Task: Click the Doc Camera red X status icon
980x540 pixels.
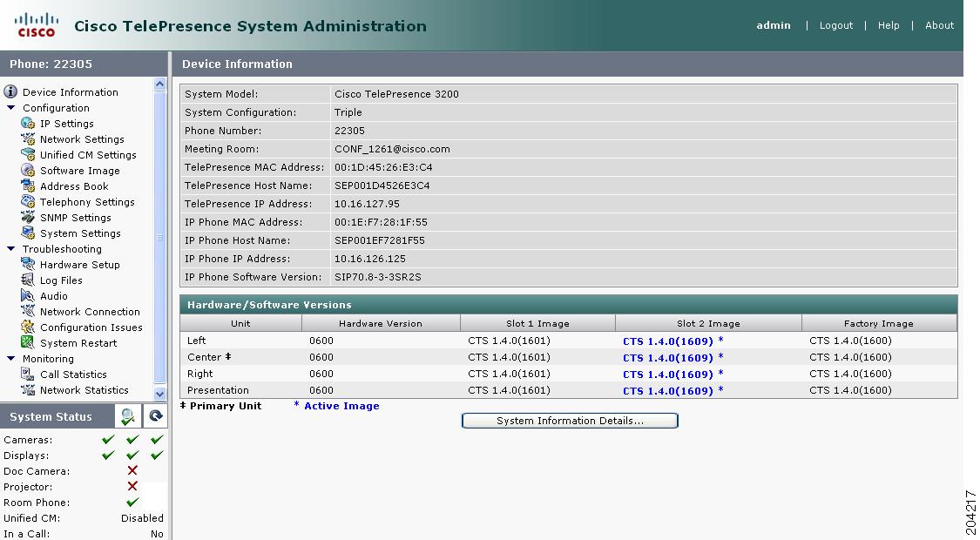Action: [132, 470]
